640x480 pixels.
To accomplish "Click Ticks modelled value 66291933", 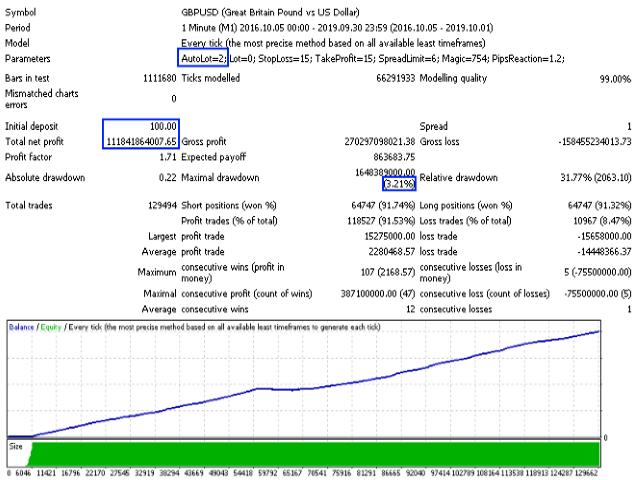I will [x=395, y=78].
